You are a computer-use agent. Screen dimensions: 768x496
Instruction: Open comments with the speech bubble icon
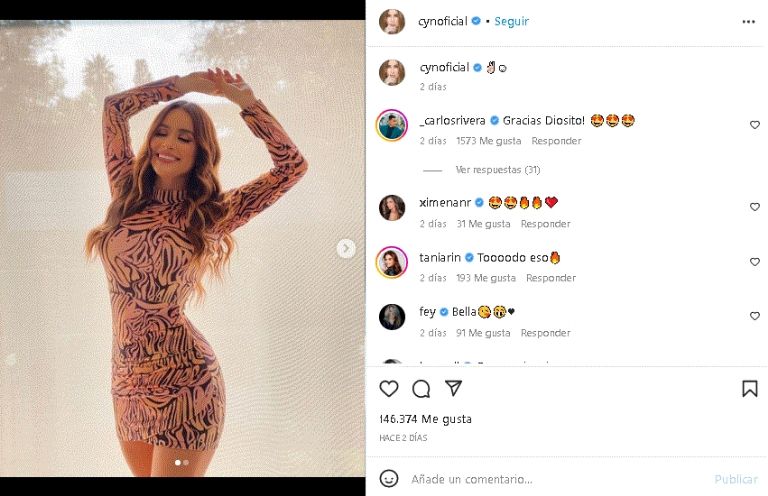click(421, 389)
